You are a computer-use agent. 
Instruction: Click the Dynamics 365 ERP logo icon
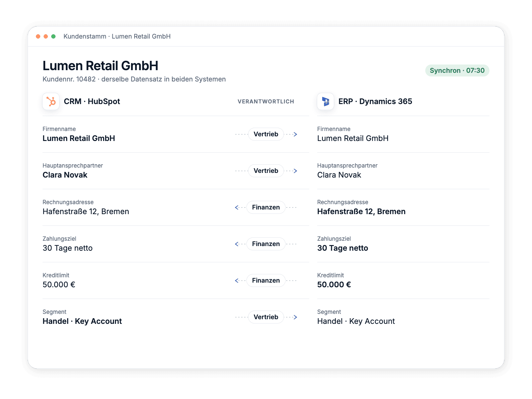[326, 101]
